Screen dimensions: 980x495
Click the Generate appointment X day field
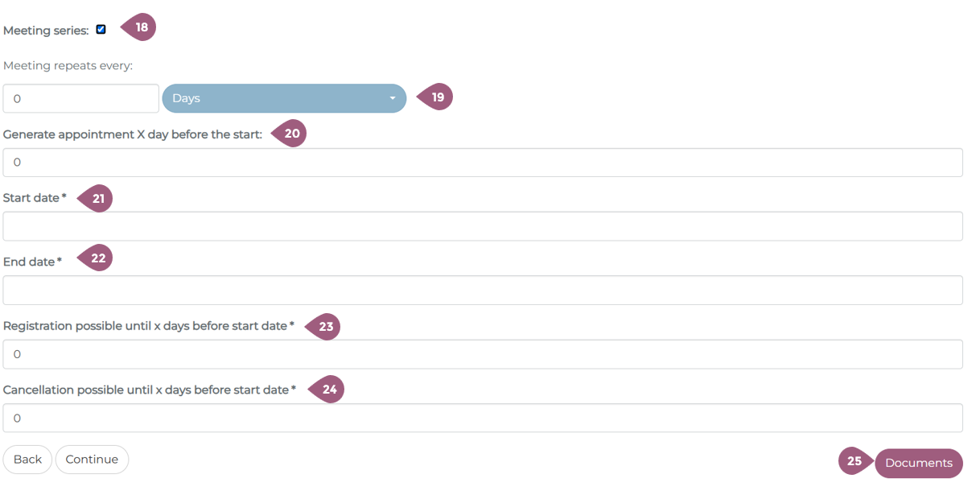click(x=483, y=163)
